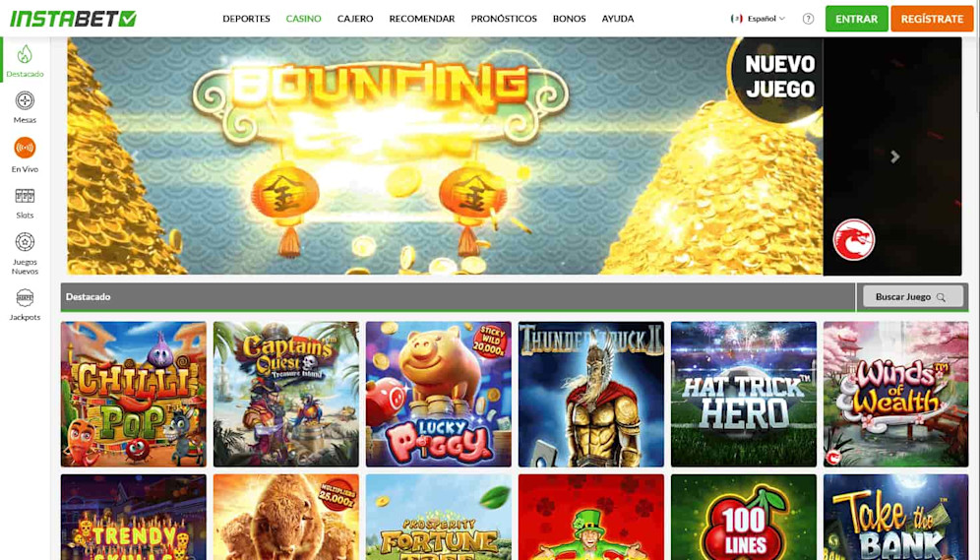This screenshot has height=560, width=980.
Task: Click the red dragon provider logo
Action: point(854,239)
